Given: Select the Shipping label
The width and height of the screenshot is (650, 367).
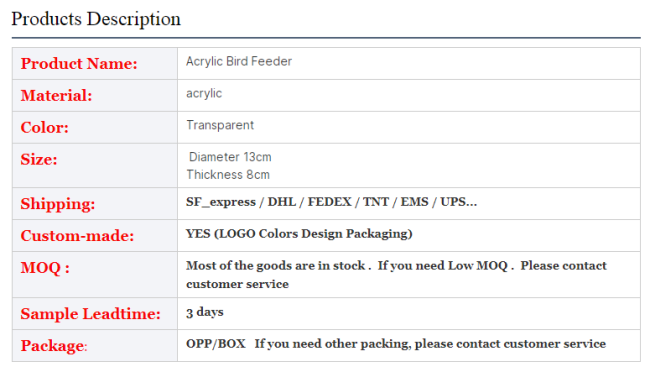Looking at the screenshot, I should [x=58, y=204].
